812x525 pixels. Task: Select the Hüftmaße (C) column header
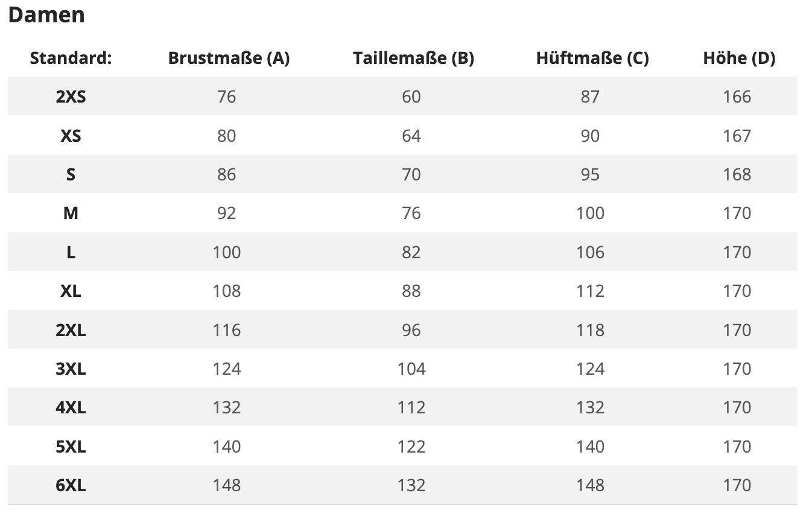pos(592,59)
